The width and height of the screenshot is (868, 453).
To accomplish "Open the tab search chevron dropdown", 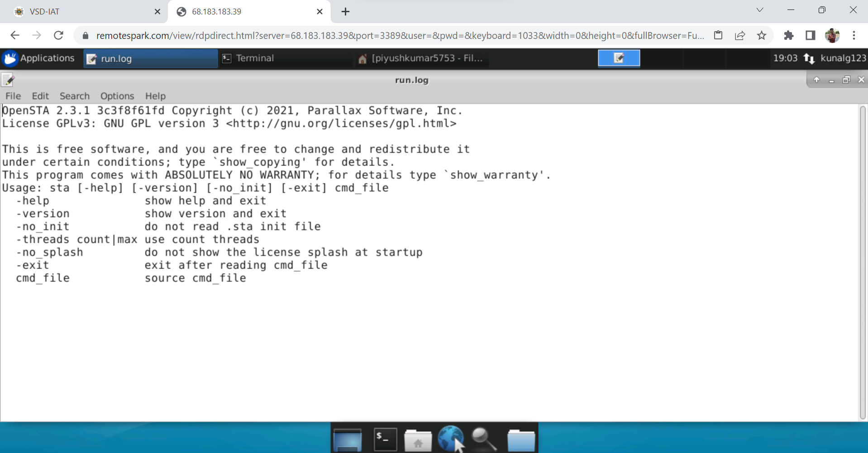I will tap(760, 9).
